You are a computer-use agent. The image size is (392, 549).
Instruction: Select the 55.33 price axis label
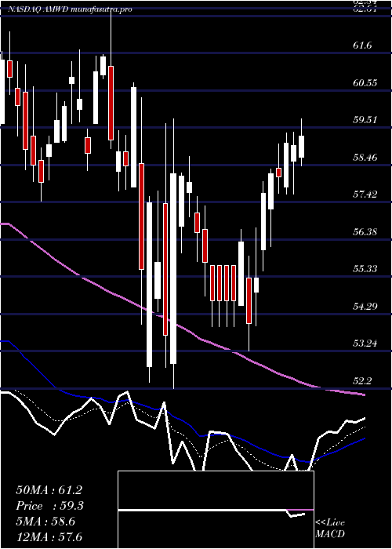point(365,268)
